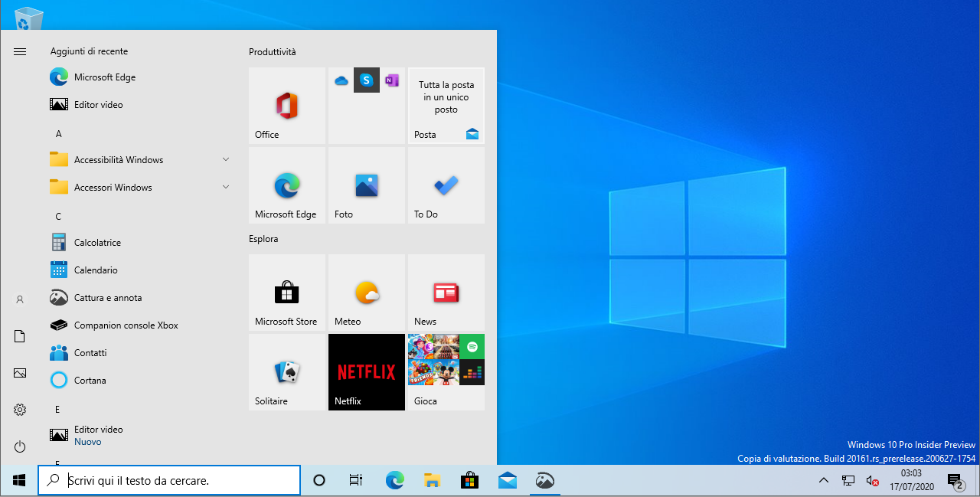The height and width of the screenshot is (497, 980).
Task: Open Cattura e annota app
Action: (x=140, y=298)
